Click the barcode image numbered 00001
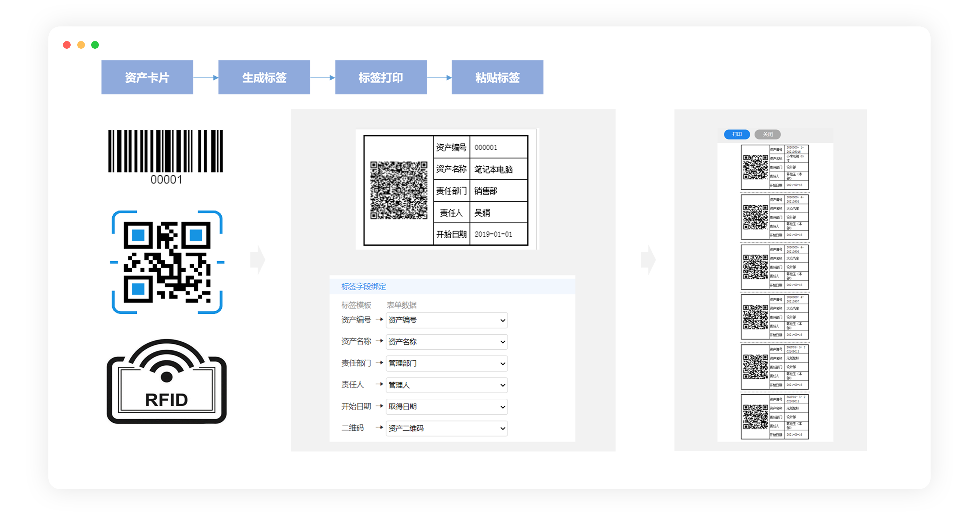 pos(166,157)
